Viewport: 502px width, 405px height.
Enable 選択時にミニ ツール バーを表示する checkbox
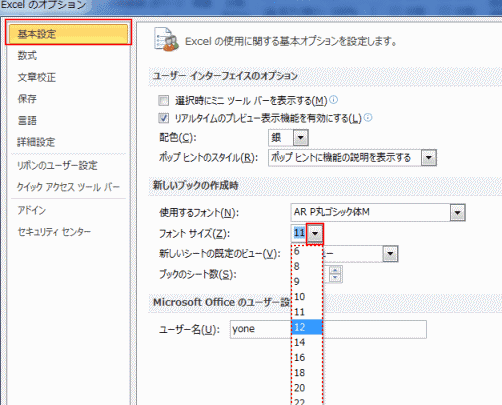coord(163,100)
